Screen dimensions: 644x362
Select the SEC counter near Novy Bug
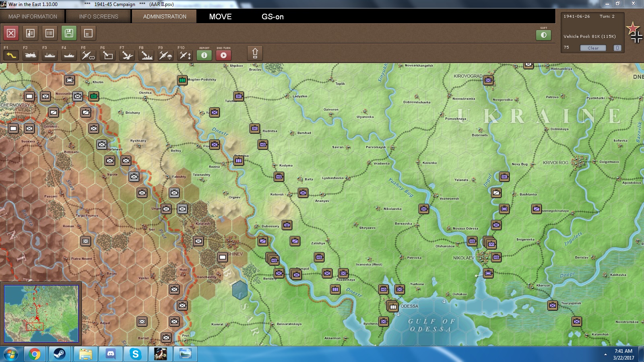click(504, 177)
